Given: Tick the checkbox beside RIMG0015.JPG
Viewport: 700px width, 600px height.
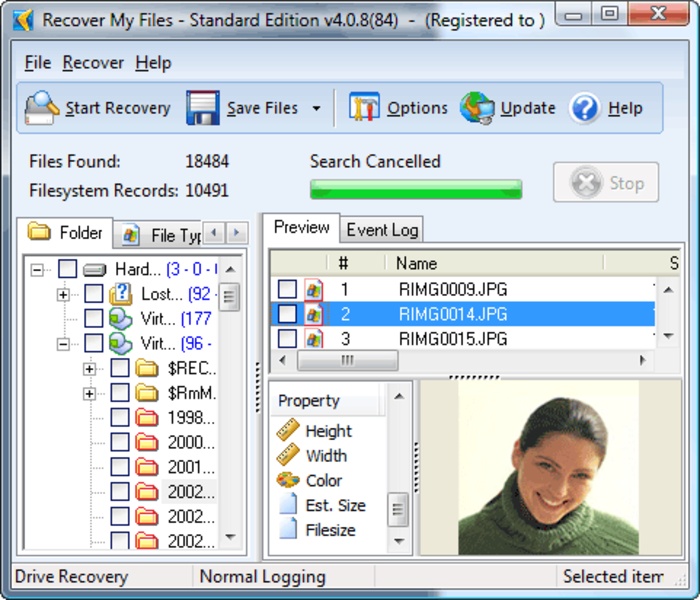Looking at the screenshot, I should [287, 339].
